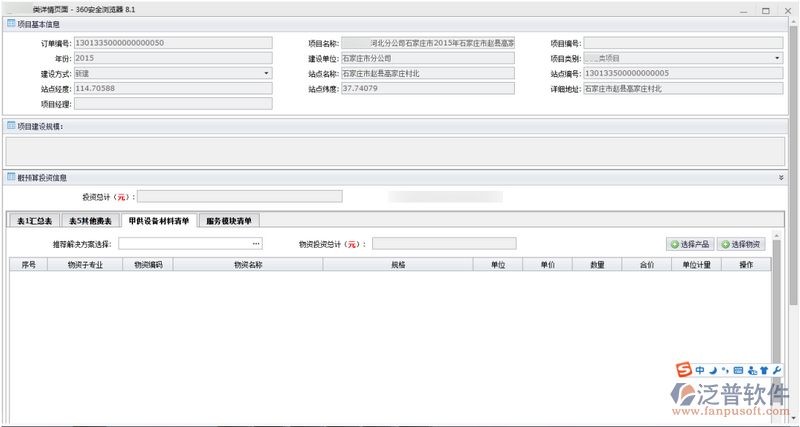Select 甲供设备材料清单 tab
This screenshot has width=800, height=427.
point(159,220)
